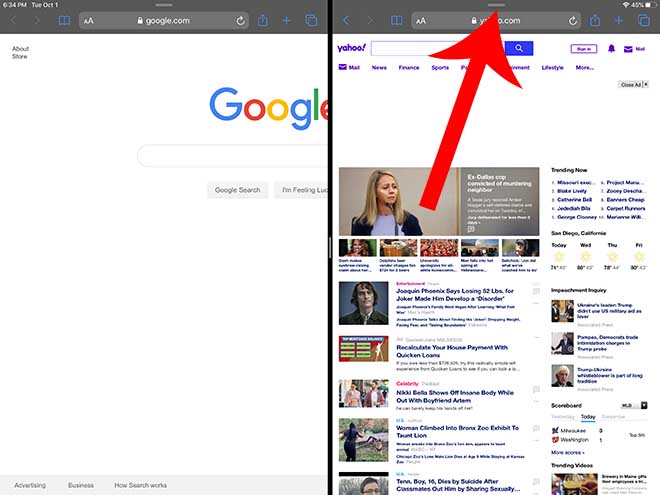Select Lifestyle in Yahoo navigation
660x495 pixels.
pos(552,68)
